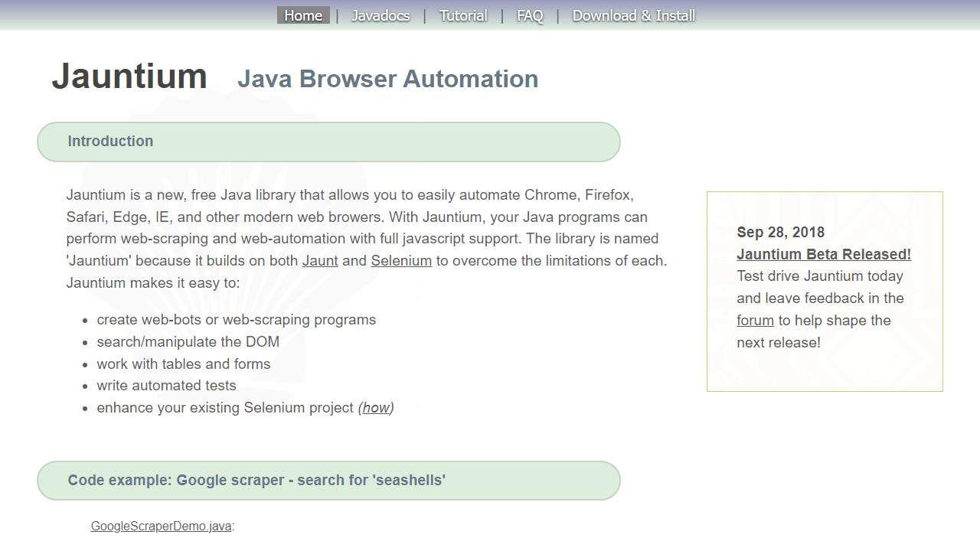
Task: Visit the forum link in the news box
Action: pyautogui.click(x=755, y=321)
